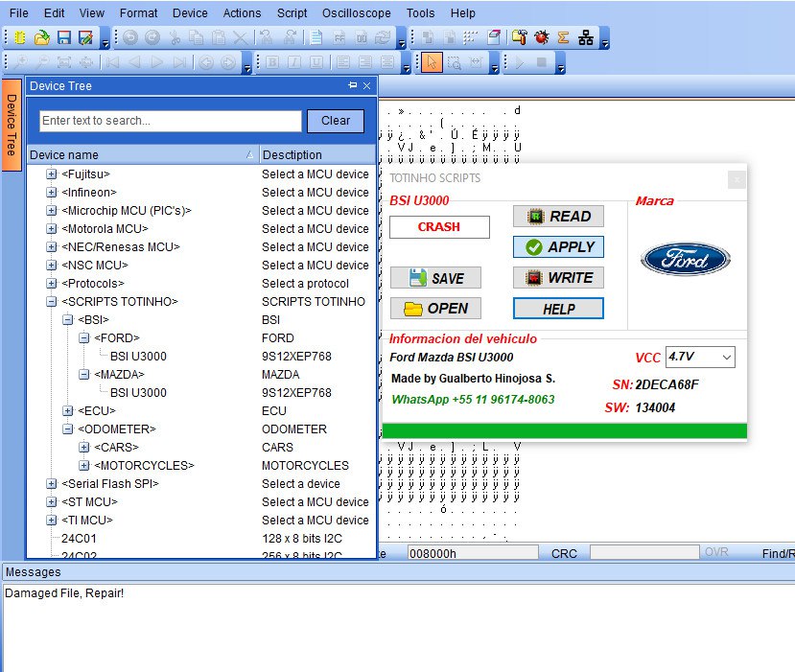The height and width of the screenshot is (672, 795).
Task: Click the hammer configuration toolbar icon
Action: [520, 38]
